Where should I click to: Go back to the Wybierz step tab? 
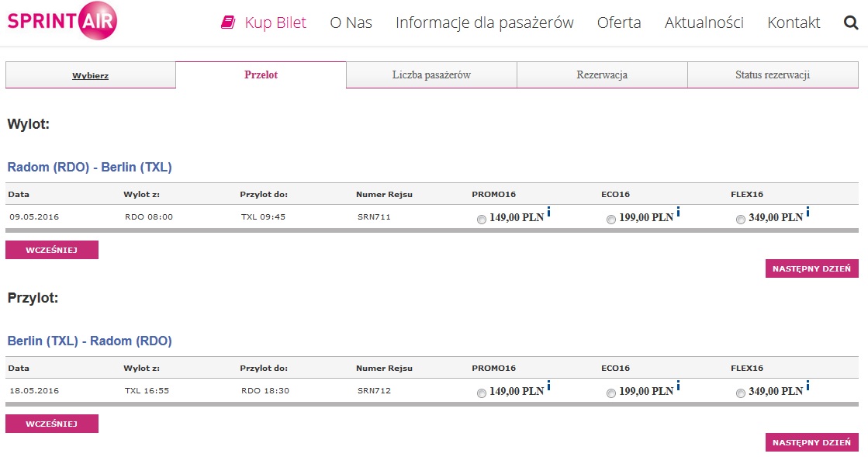click(x=90, y=75)
